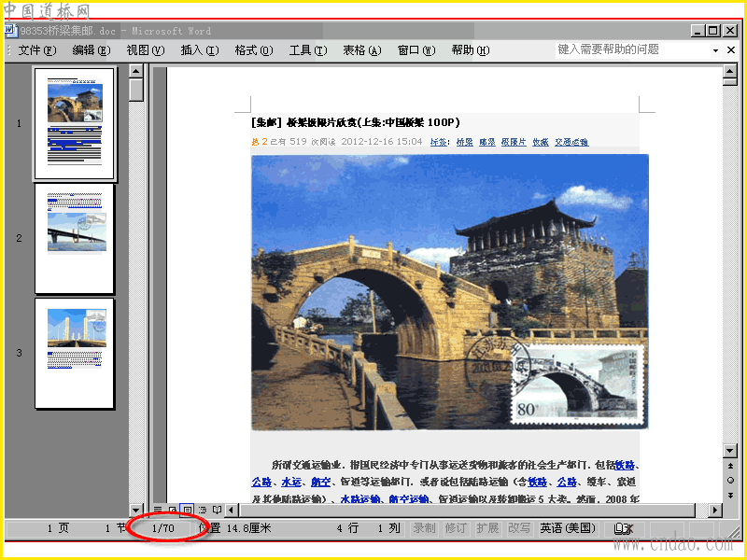Open Reading Layout view icon
The image size is (747, 560).
coord(218,510)
